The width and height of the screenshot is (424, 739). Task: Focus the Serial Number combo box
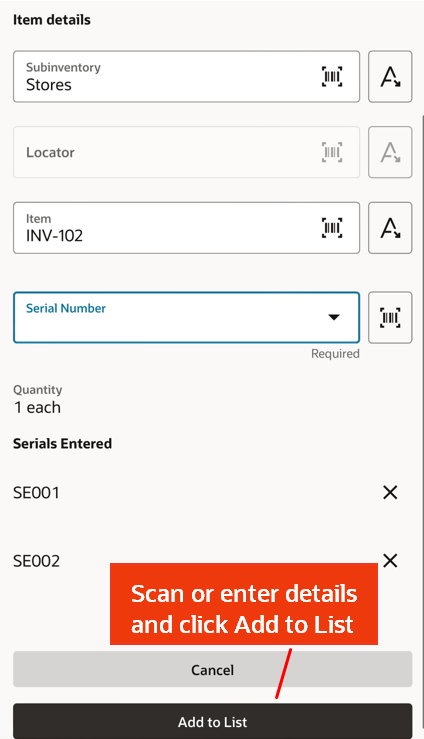click(x=187, y=318)
